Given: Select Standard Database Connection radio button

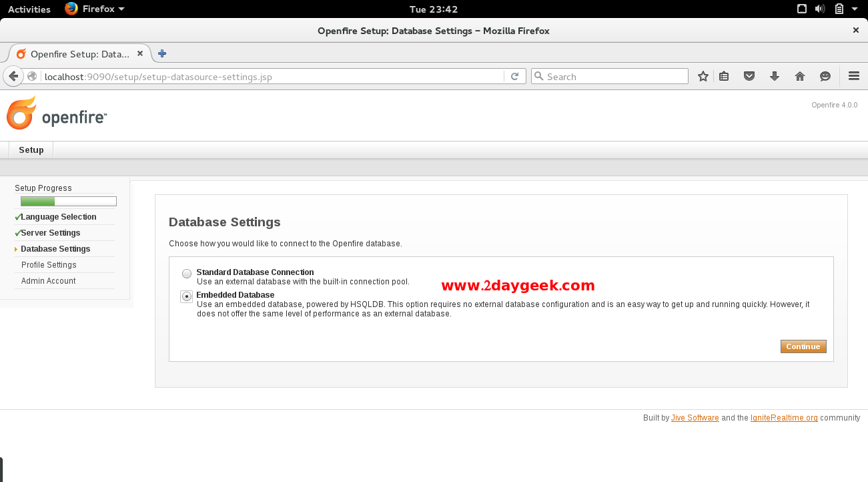Looking at the screenshot, I should (x=187, y=274).
